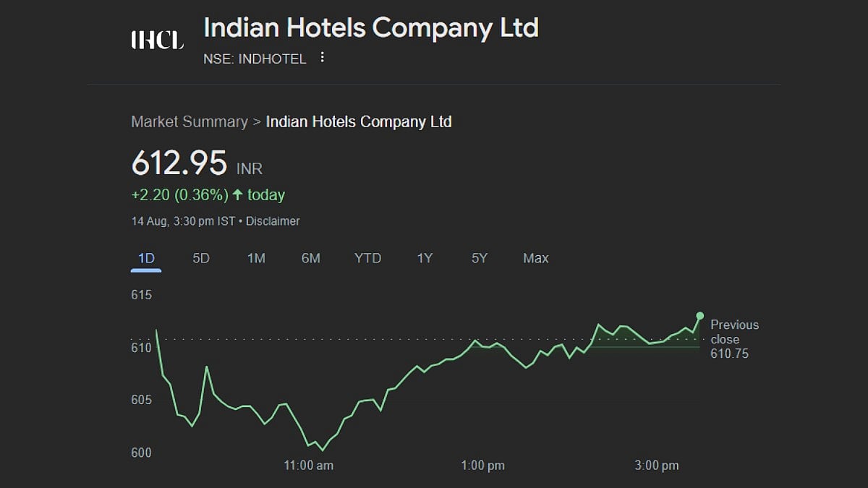
Task: Click the Indian Hotels Company Ltd heading
Action: click(x=371, y=28)
